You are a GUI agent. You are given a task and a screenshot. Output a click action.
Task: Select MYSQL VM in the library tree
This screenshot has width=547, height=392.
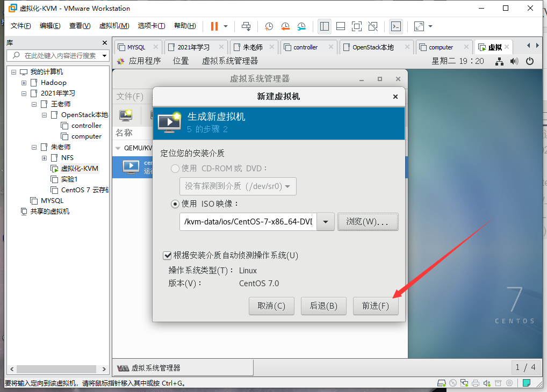coord(52,201)
